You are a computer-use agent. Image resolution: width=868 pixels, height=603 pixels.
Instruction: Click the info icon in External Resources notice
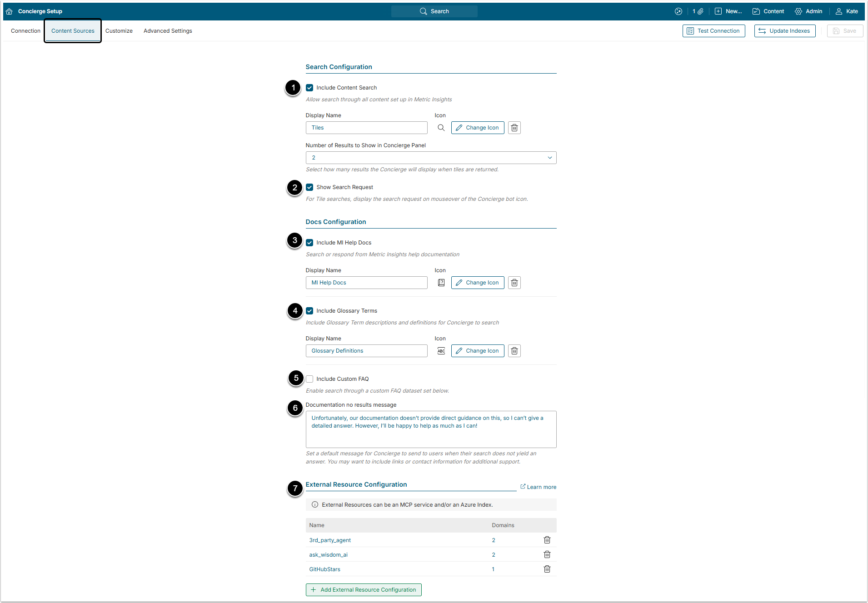coord(315,505)
